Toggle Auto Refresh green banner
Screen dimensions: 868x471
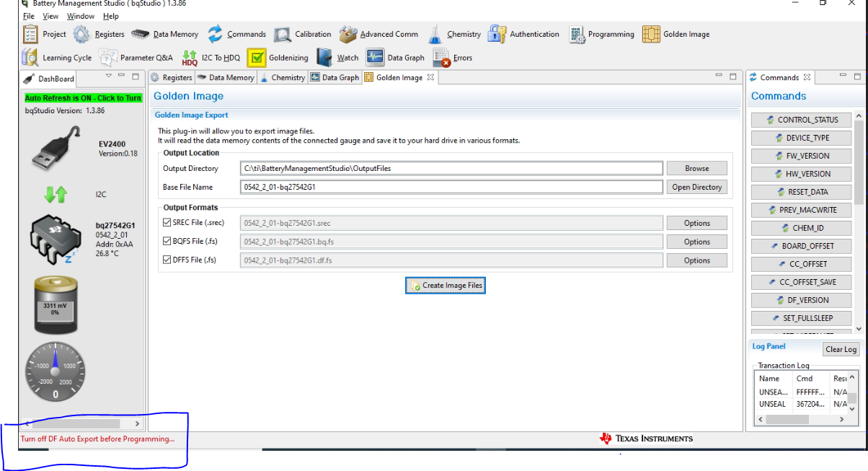pos(83,97)
